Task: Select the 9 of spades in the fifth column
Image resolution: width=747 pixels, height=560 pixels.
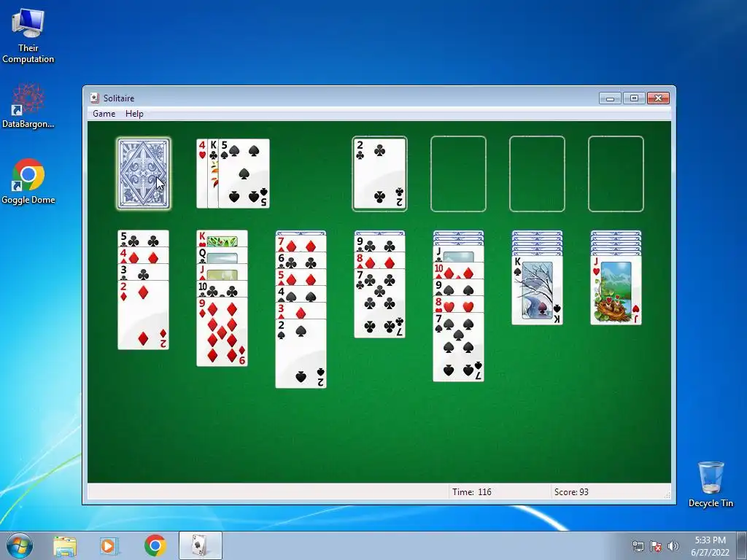Action: [458, 287]
